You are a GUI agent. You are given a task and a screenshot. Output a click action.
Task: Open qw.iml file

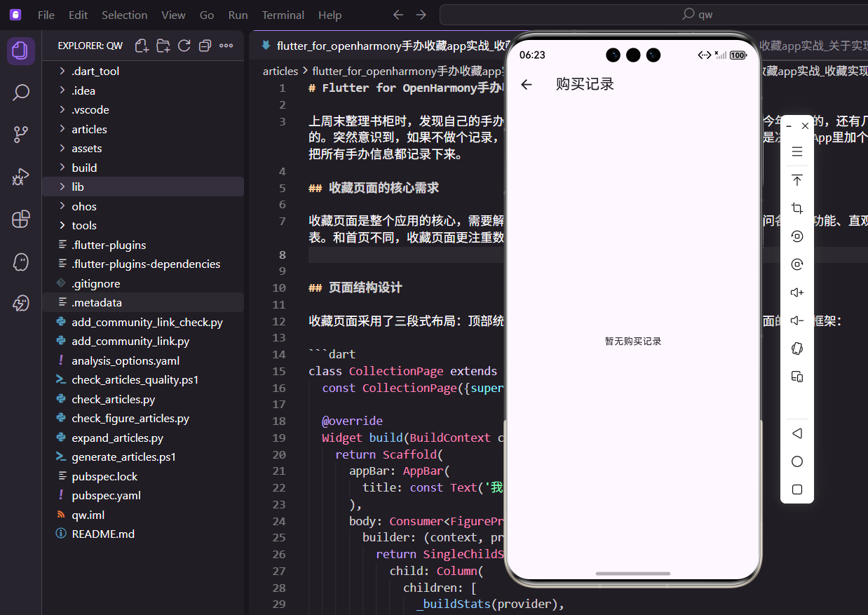click(143, 515)
